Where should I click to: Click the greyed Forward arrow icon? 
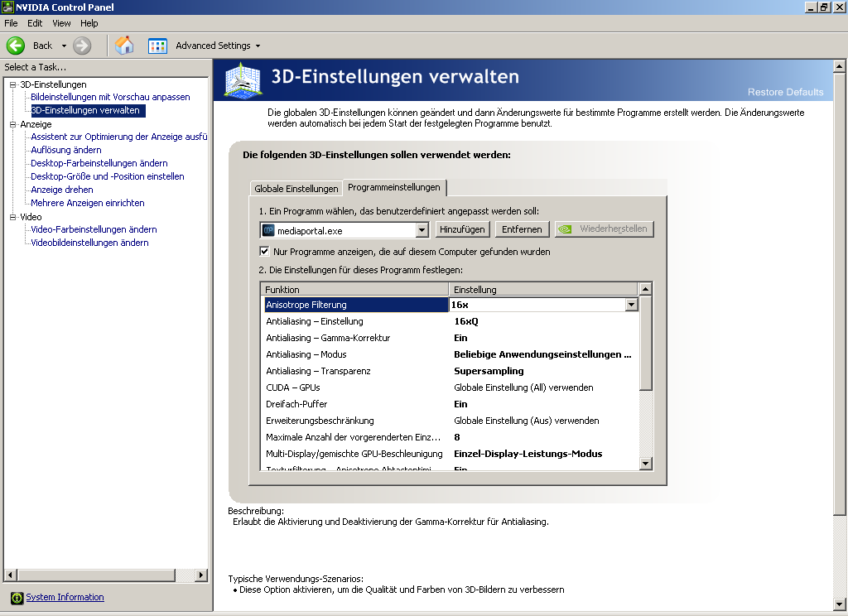tap(82, 46)
